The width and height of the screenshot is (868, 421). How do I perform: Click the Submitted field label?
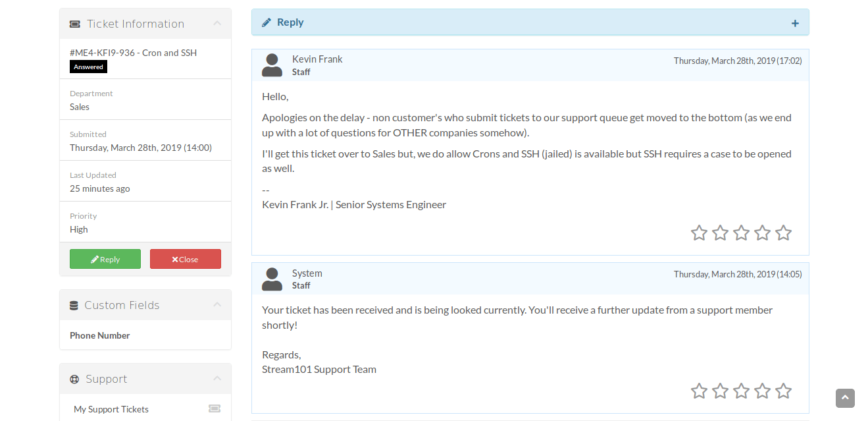tap(88, 134)
